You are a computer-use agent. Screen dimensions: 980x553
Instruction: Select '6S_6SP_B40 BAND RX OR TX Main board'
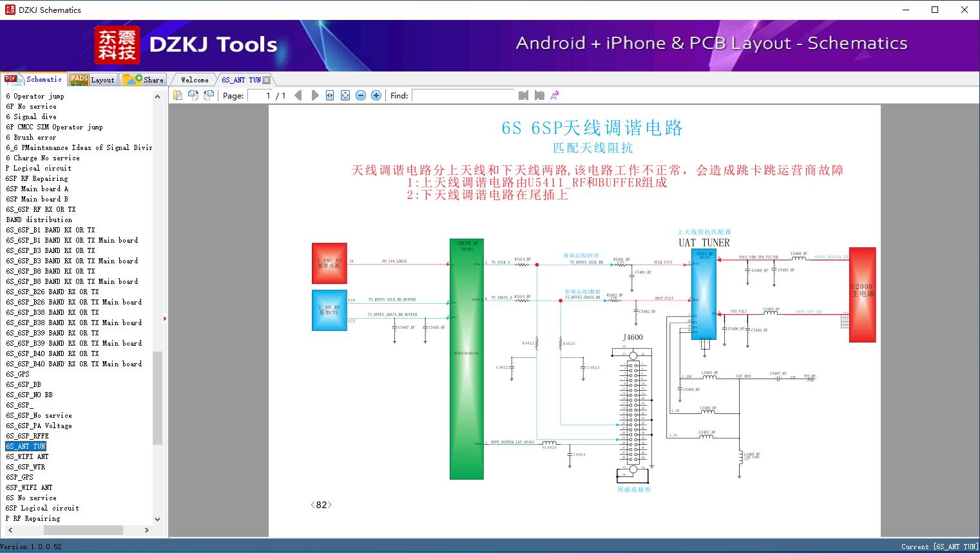point(73,364)
